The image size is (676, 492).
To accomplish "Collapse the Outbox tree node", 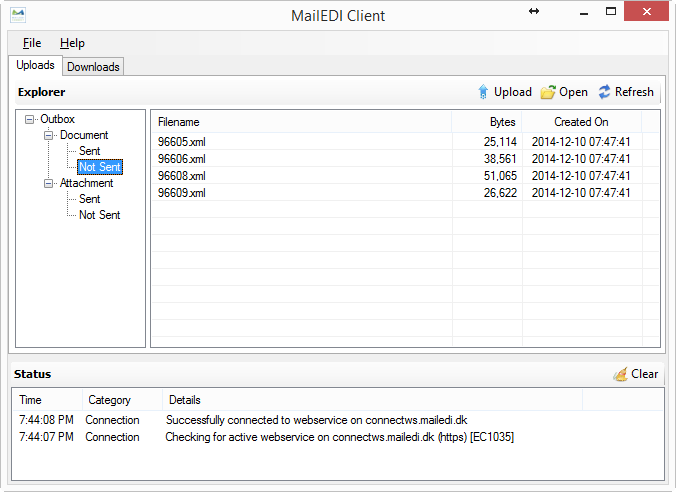I will click(x=29, y=119).
